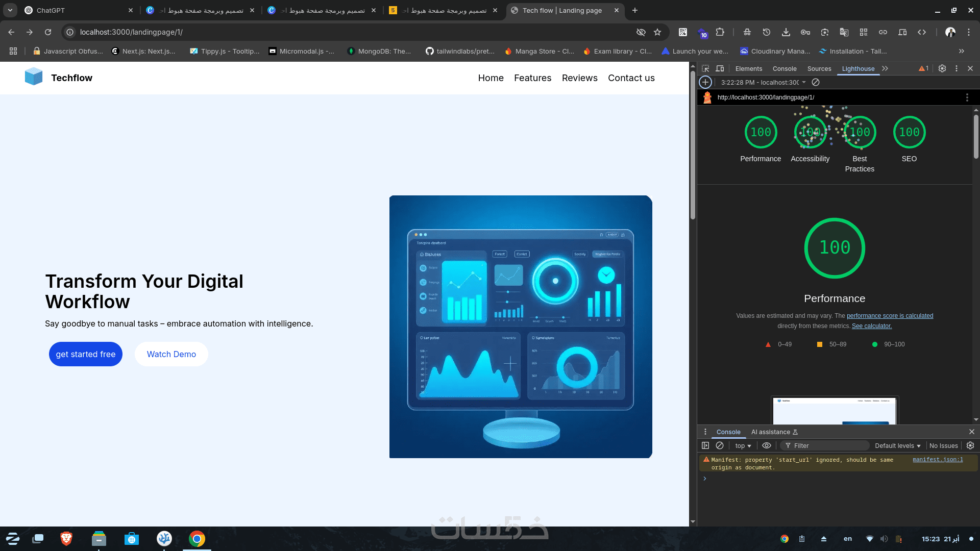Go to the Features section link
Viewport: 980px width, 551px height.
click(533, 78)
